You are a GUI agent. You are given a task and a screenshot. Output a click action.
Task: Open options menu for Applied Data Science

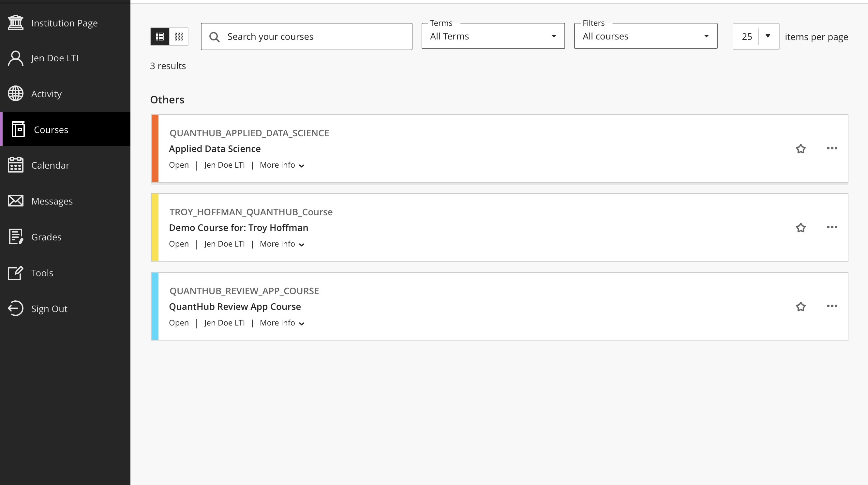(831, 148)
